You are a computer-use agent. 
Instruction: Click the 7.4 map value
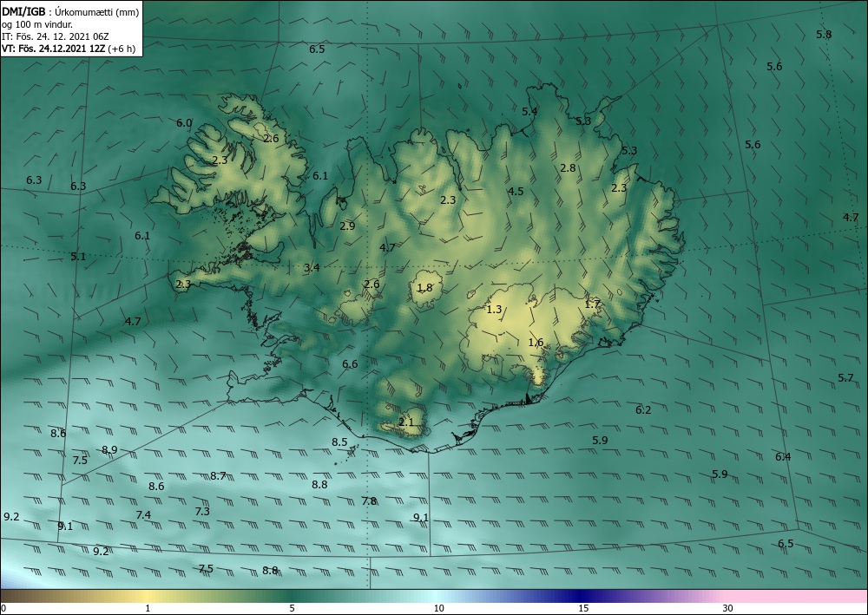143,515
